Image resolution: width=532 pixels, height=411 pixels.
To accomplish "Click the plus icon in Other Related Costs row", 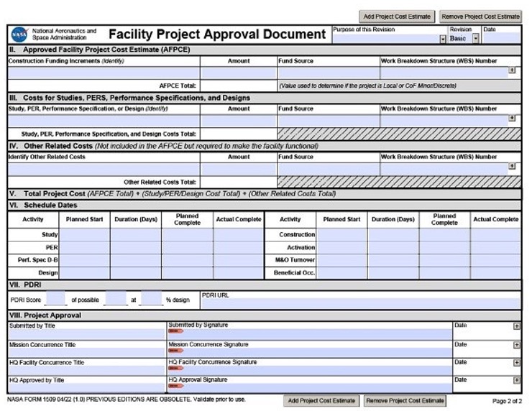I will pos(512,166).
